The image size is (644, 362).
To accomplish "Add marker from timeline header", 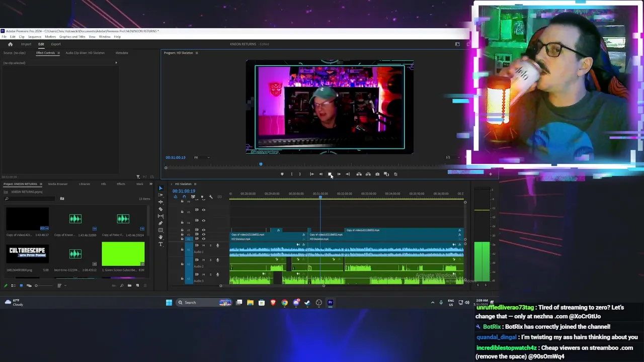I will tap(202, 197).
